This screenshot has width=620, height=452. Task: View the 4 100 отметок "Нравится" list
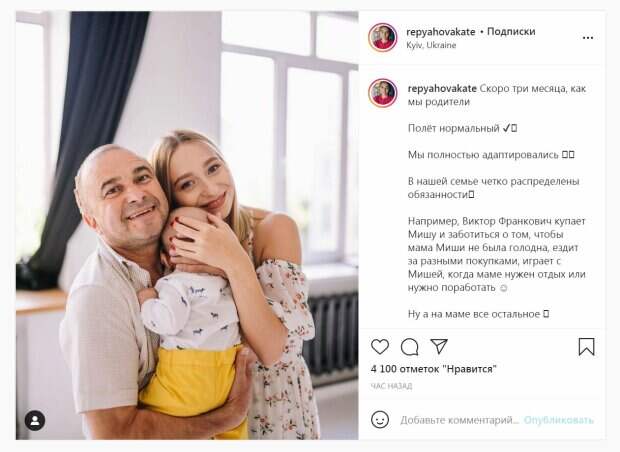(x=433, y=369)
